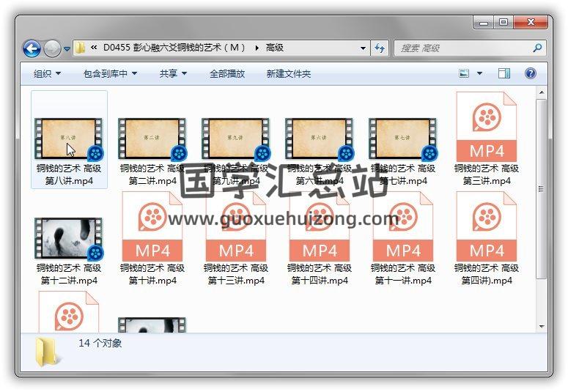Expand the address bar history dropdown
Viewport: 568px width, 392px height.
tap(363, 48)
